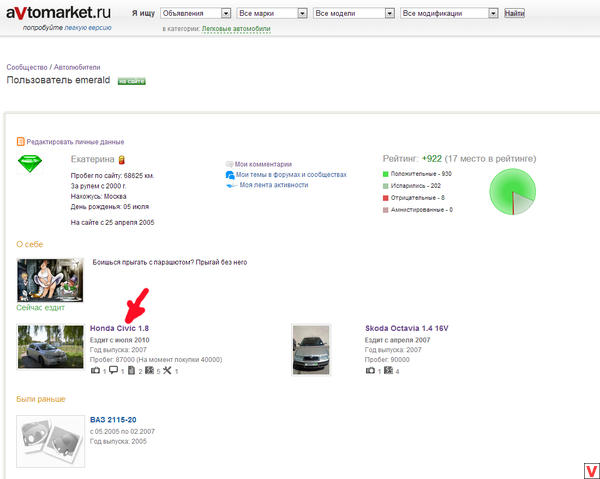
Task: Click the Положительные green legend swatch
Action: tap(386, 174)
